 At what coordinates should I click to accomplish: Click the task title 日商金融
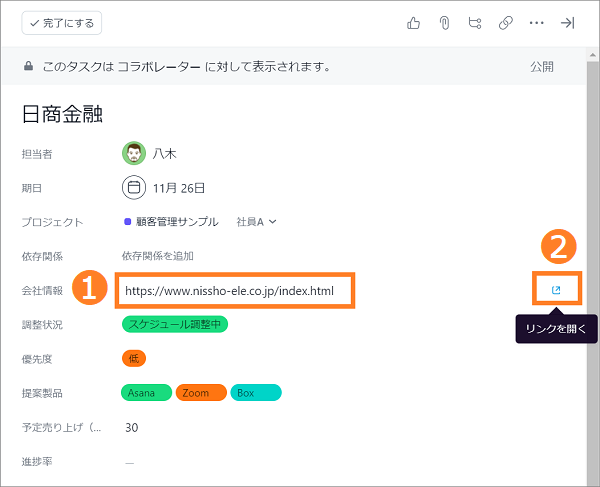[62, 114]
